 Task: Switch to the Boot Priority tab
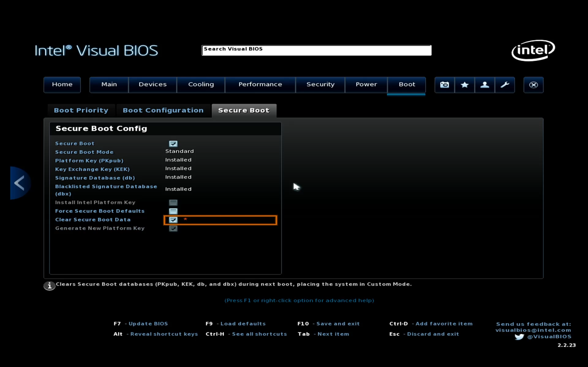click(x=81, y=111)
